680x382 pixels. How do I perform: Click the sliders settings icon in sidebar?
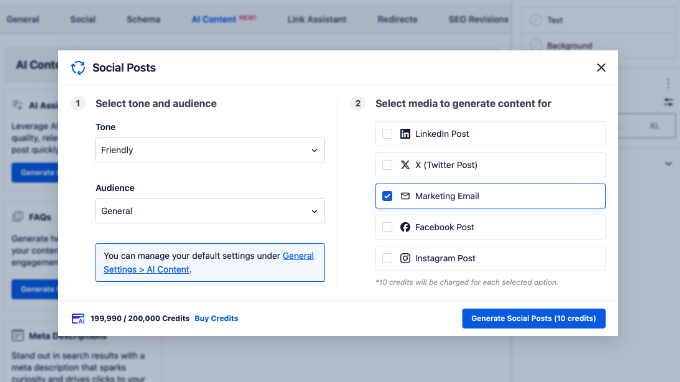pyautogui.click(x=668, y=102)
